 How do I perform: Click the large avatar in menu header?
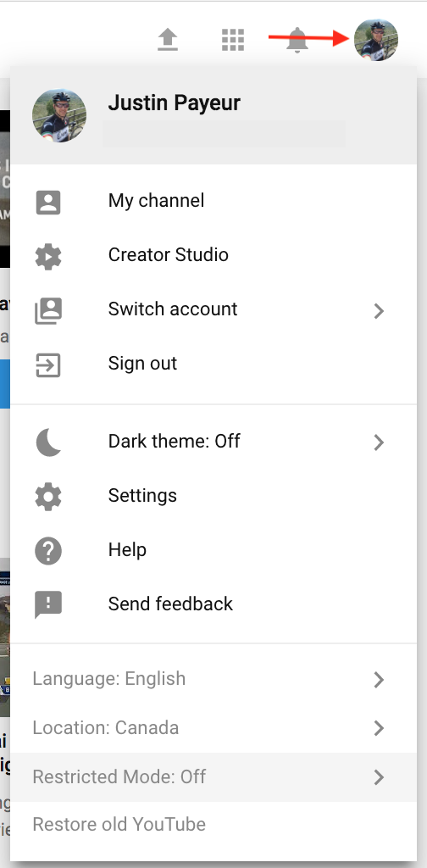tap(59, 115)
